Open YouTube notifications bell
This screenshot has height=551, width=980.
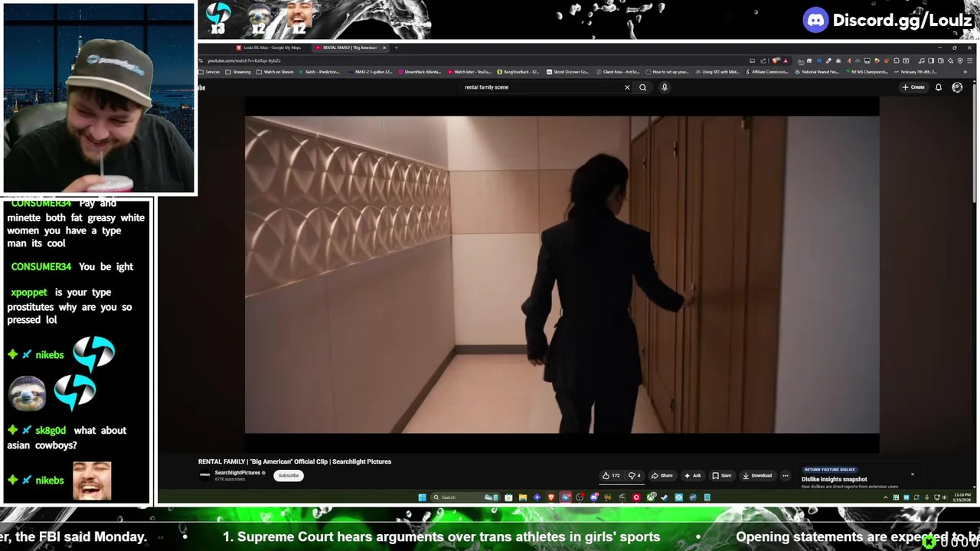(x=939, y=87)
